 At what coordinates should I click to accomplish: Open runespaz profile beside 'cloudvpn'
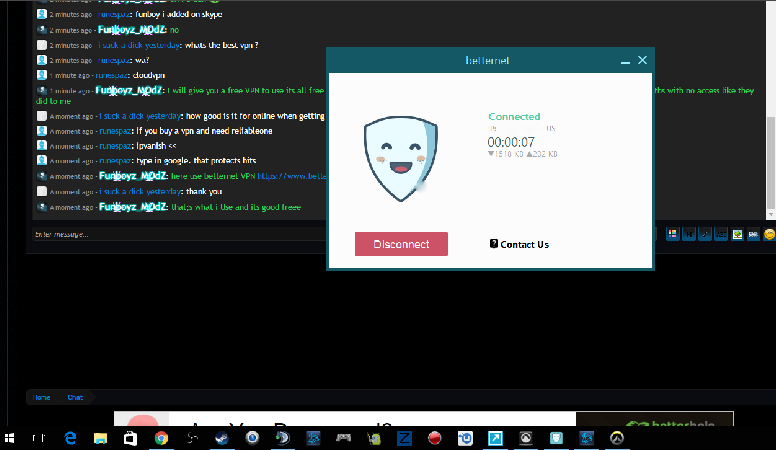pyautogui.click(x=111, y=76)
